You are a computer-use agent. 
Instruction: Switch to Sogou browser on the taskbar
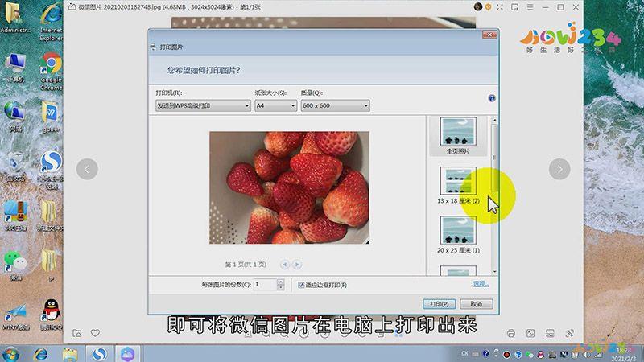pyautogui.click(x=99, y=353)
